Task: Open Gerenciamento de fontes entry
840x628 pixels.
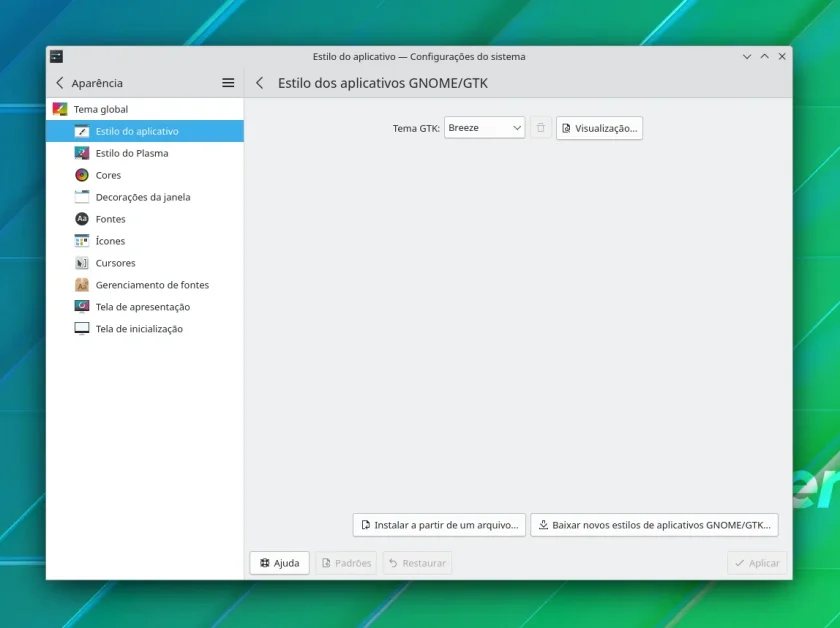Action: [145, 285]
